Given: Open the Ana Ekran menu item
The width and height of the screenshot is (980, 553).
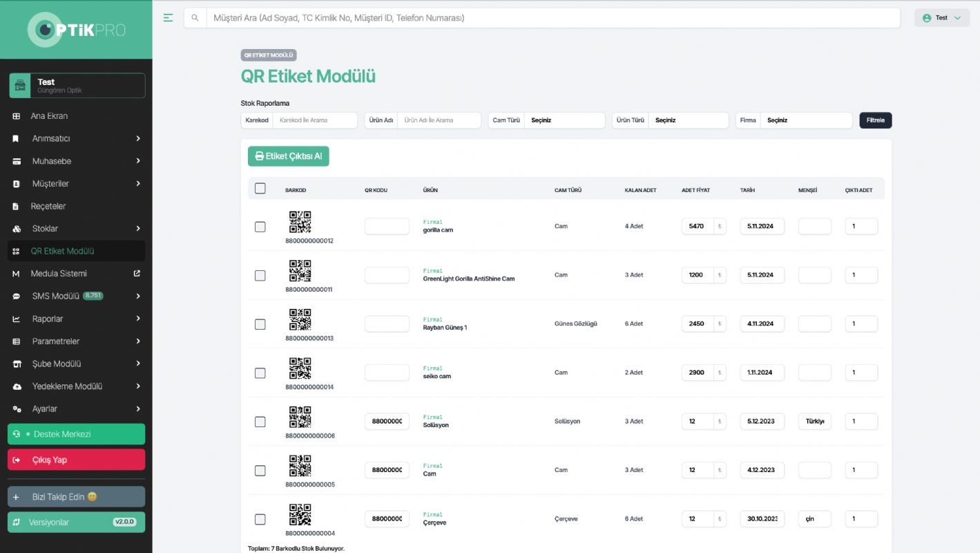Looking at the screenshot, I should tap(77, 116).
